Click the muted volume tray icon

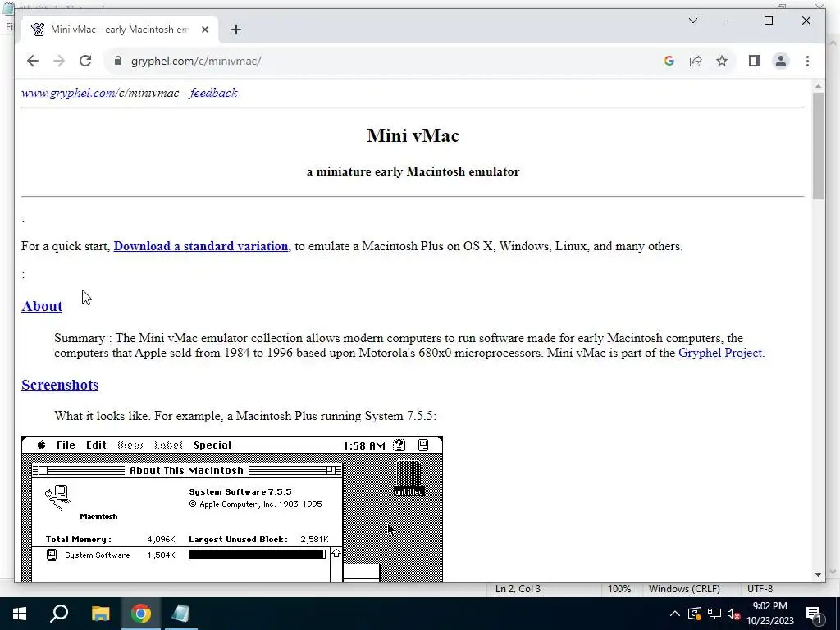click(734, 614)
